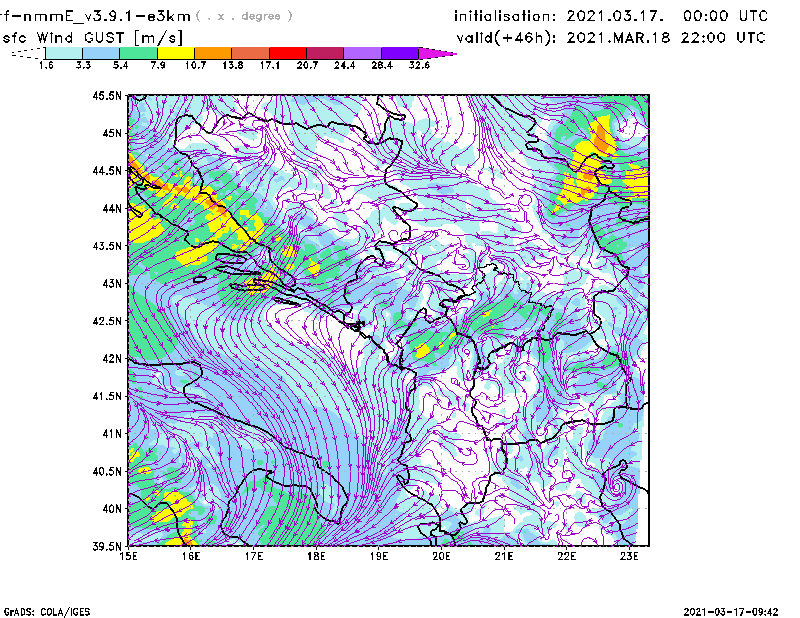
Task: Click legend value 7.9
Action: (158, 65)
